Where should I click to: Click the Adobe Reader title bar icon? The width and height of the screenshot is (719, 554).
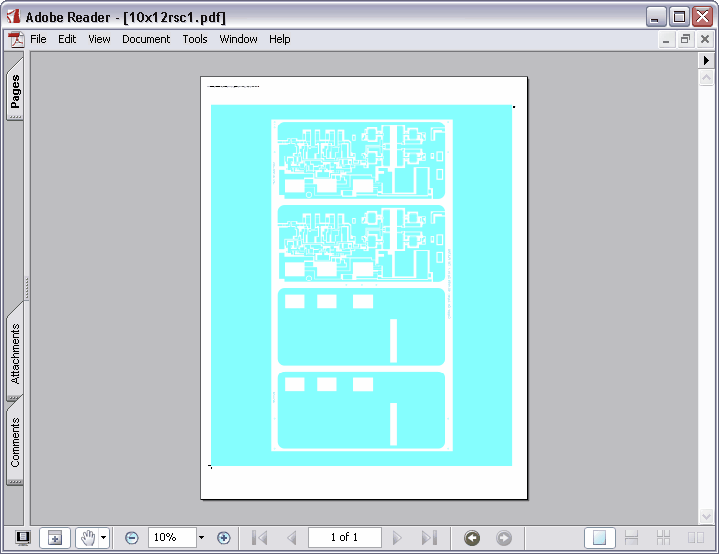click(x=13, y=17)
